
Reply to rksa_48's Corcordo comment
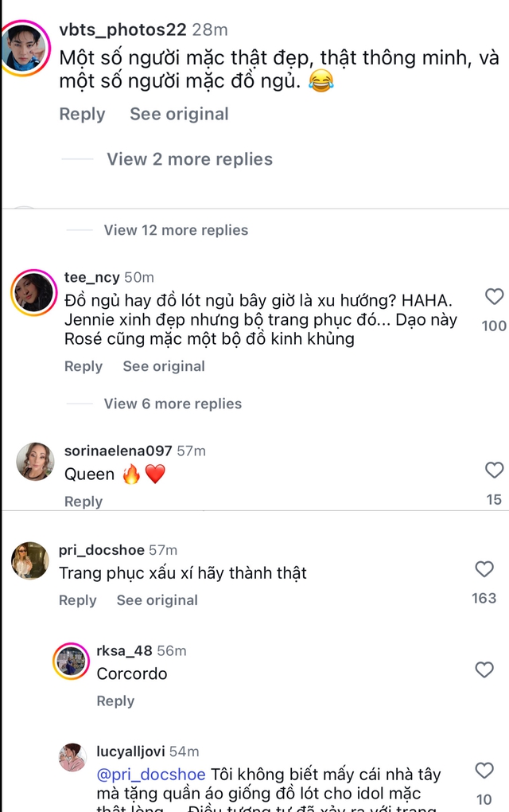coord(115,701)
